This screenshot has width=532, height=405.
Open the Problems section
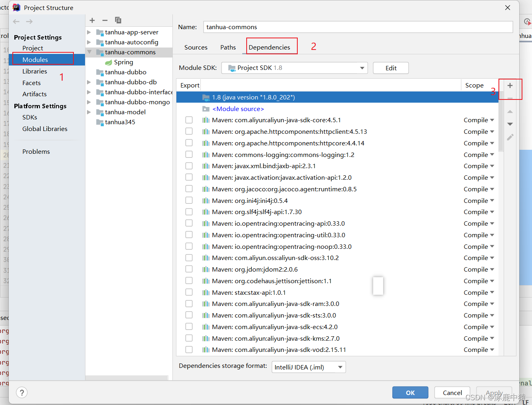click(36, 151)
